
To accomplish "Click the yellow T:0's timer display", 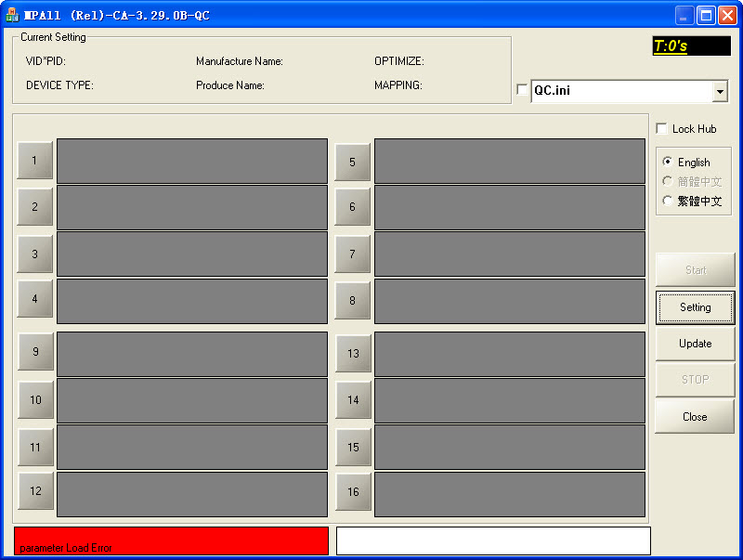I will click(x=691, y=46).
